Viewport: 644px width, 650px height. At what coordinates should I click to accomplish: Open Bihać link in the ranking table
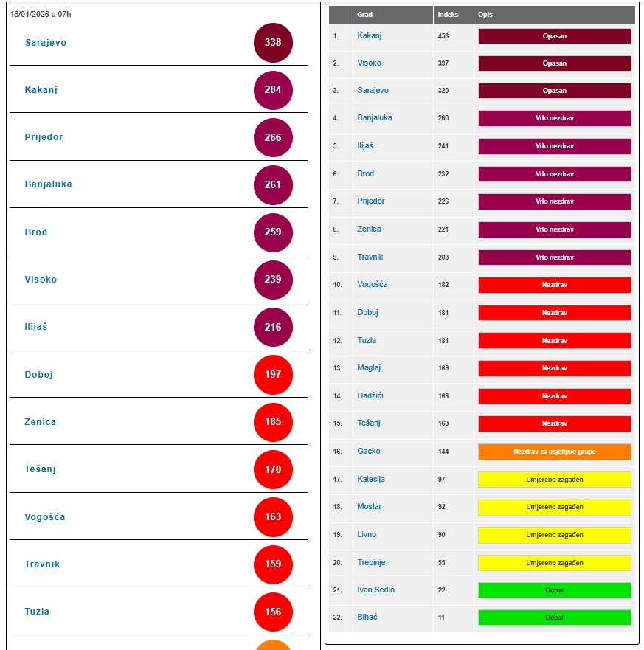pos(367,617)
